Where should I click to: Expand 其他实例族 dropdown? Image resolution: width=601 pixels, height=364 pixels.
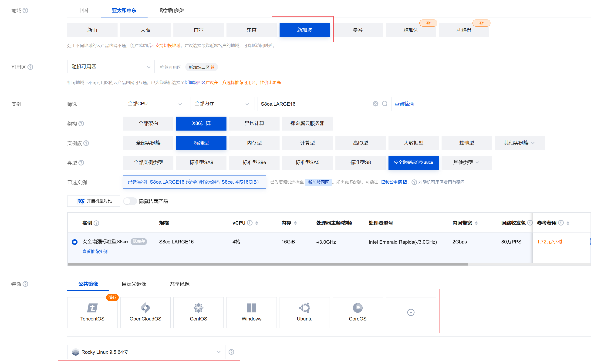pyautogui.click(x=520, y=143)
